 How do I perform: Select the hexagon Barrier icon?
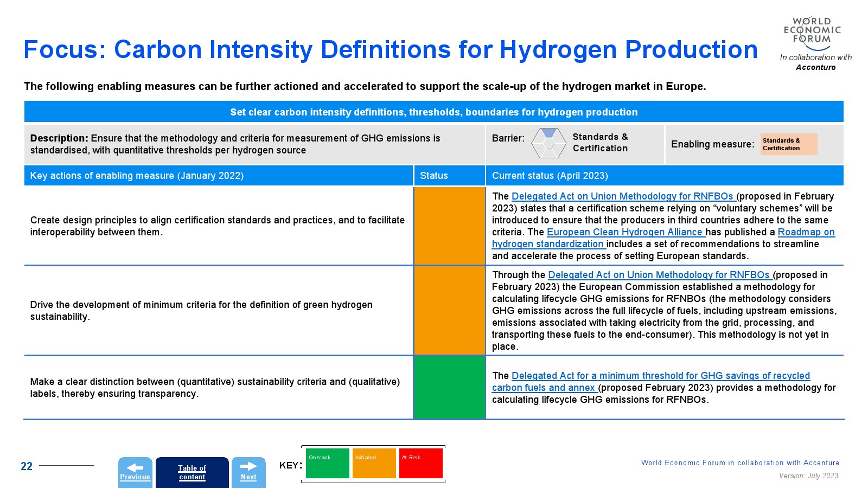(548, 143)
